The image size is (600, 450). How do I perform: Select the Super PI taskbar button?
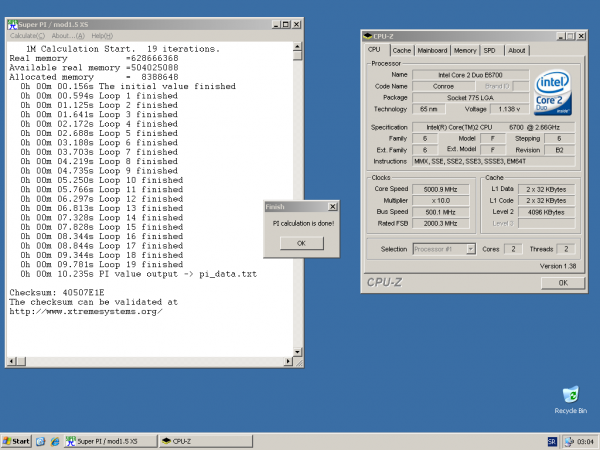click(x=111, y=441)
